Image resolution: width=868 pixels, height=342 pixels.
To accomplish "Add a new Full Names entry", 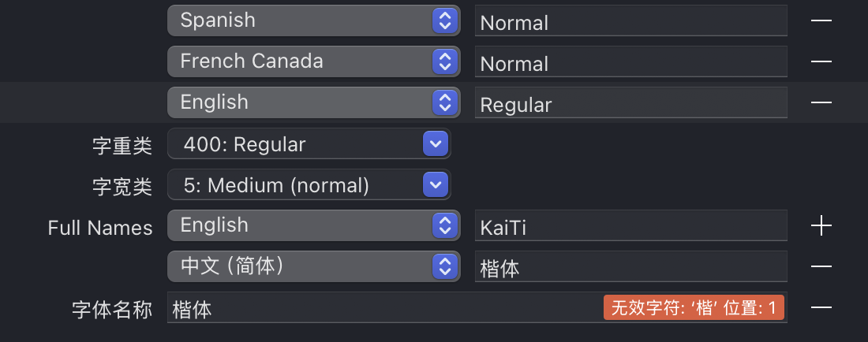I will click(x=821, y=226).
